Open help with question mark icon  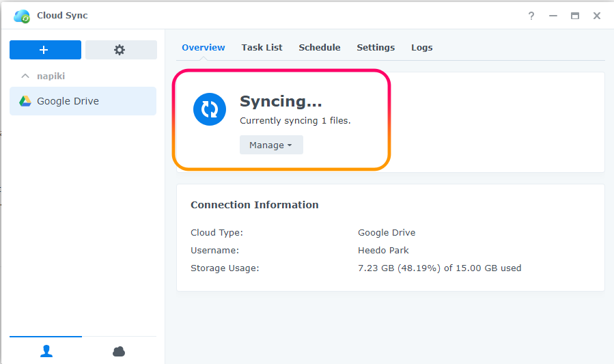[531, 16]
